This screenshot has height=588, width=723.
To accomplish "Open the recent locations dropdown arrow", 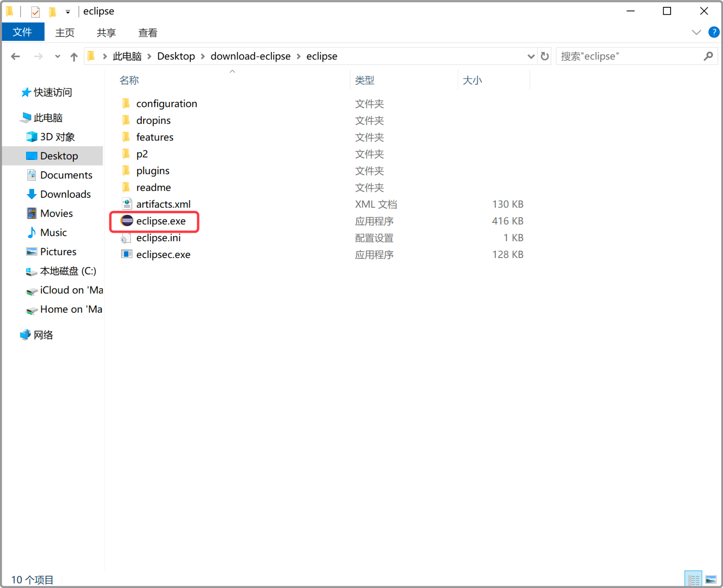I will point(58,56).
